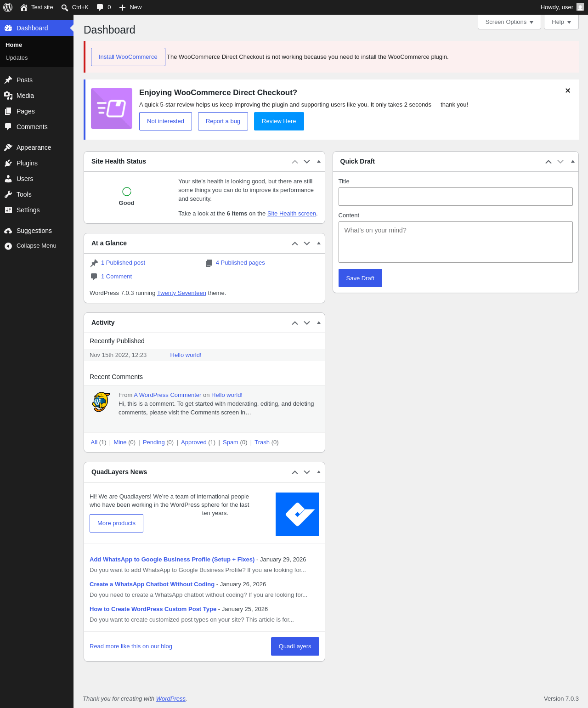Click the Media icon in sidebar

[8, 96]
